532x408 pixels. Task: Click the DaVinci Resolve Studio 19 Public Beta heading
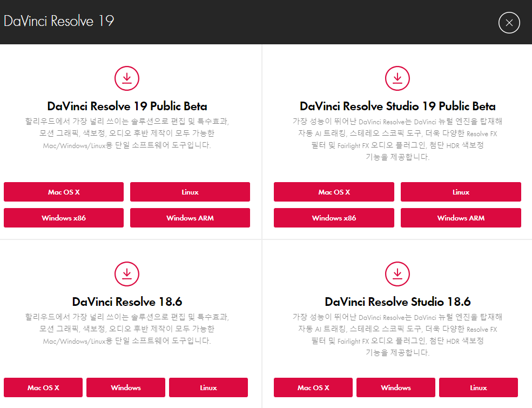[398, 106]
